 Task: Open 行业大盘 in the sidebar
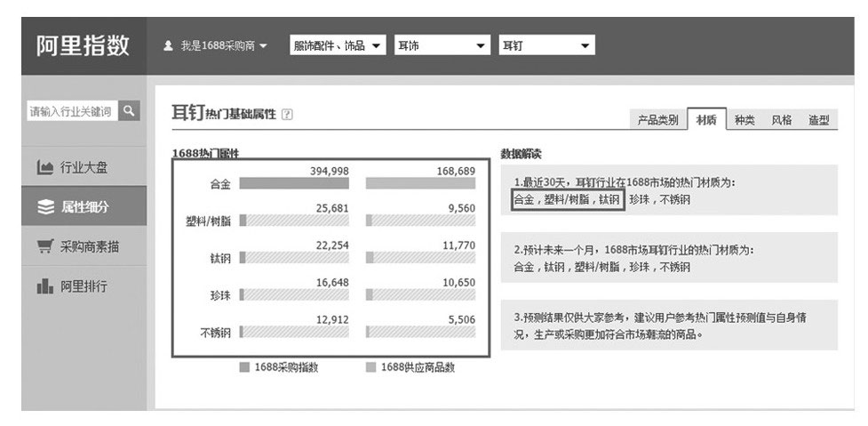tap(84, 167)
